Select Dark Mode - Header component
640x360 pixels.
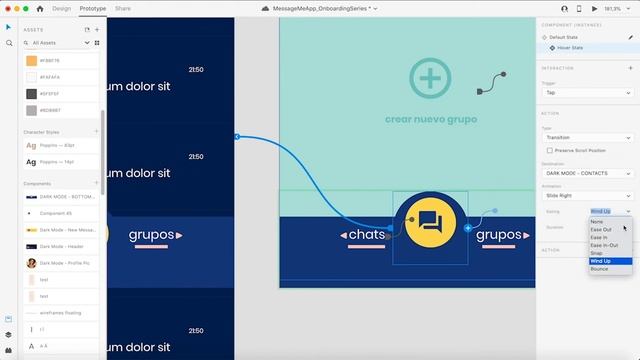(x=61, y=247)
